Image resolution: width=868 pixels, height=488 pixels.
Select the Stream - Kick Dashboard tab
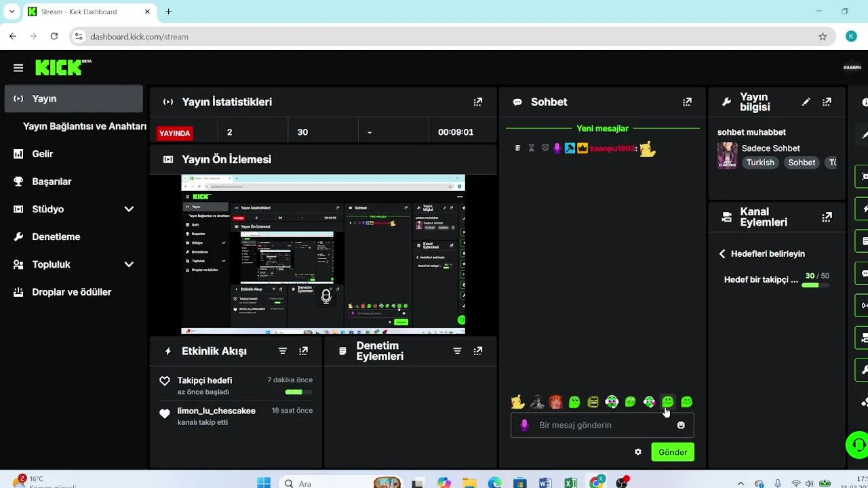pyautogui.click(x=90, y=12)
